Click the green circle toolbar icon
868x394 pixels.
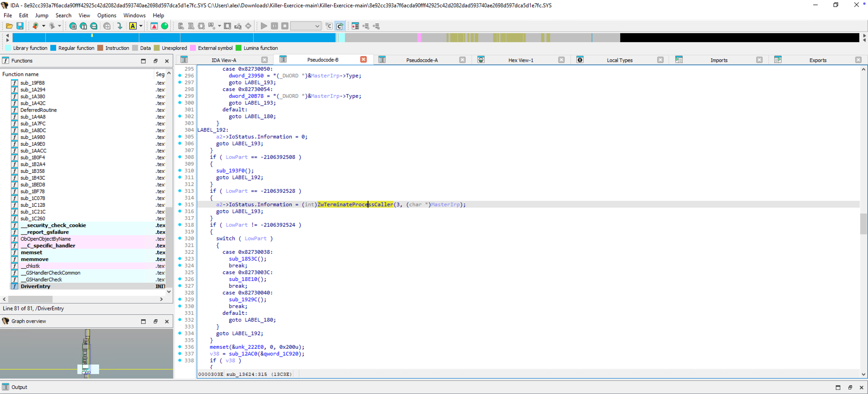tap(165, 26)
